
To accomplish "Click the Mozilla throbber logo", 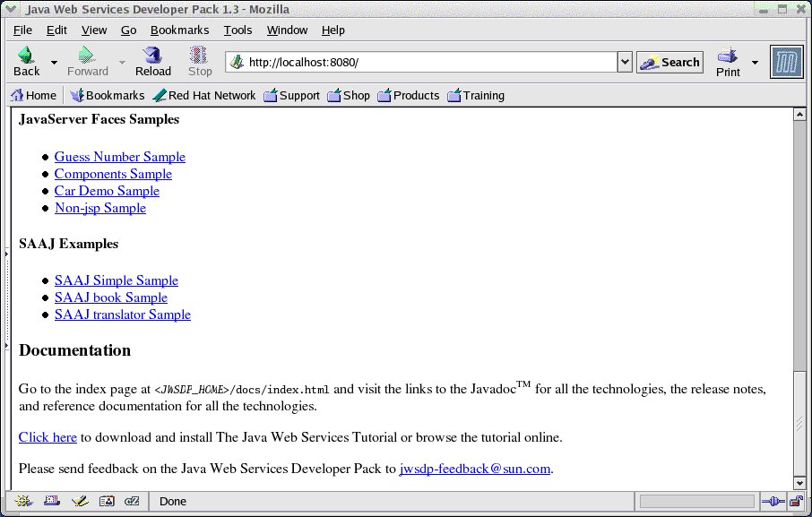I will (786, 62).
